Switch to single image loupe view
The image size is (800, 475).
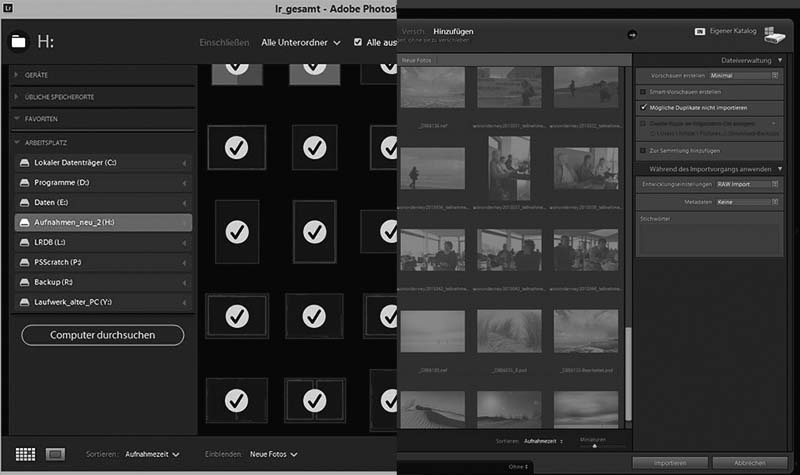[x=55, y=454]
